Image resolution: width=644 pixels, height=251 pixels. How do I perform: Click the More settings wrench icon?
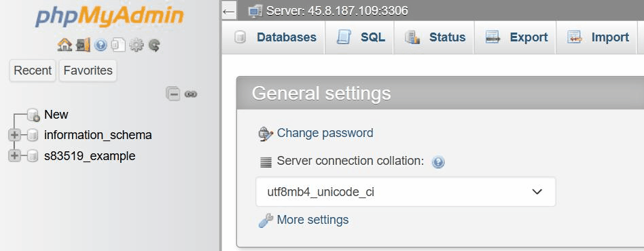click(x=266, y=220)
